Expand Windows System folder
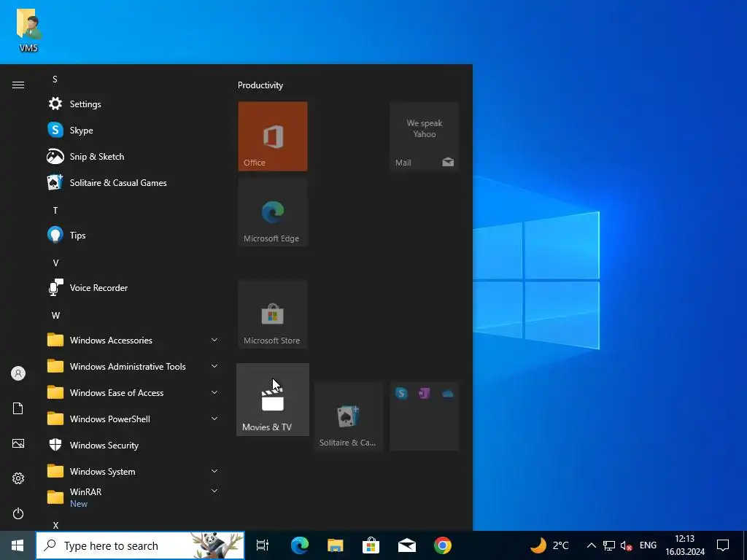Viewport: 747px width, 560px height. click(133, 471)
